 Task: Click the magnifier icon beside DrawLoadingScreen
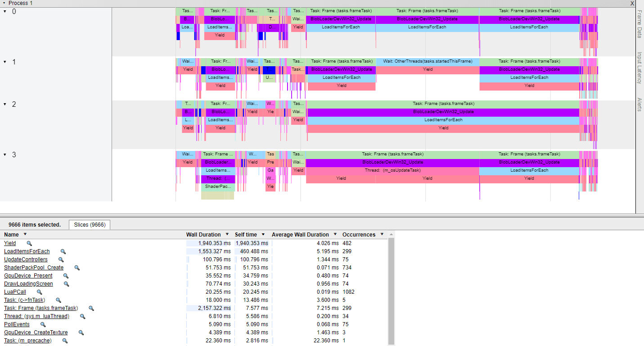pos(66,284)
